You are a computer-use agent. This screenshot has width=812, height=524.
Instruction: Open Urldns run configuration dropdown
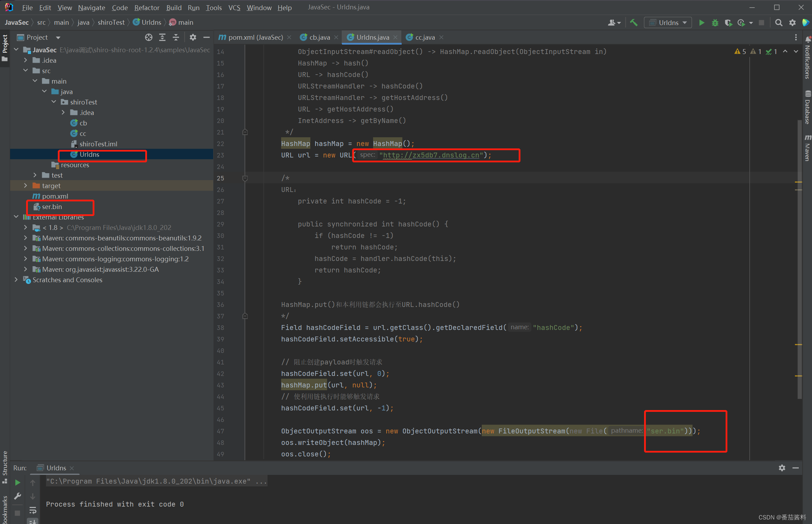click(x=668, y=23)
